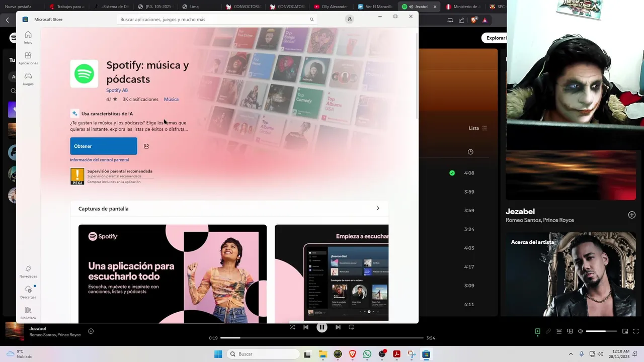The height and width of the screenshot is (362, 644).
Task: Click the PEGI rating badge
Action: click(x=77, y=176)
